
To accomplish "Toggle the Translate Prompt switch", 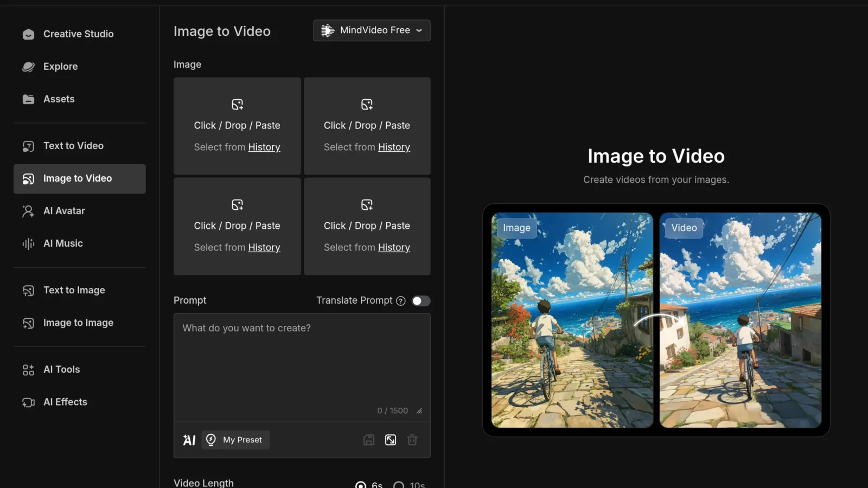I will (x=421, y=301).
